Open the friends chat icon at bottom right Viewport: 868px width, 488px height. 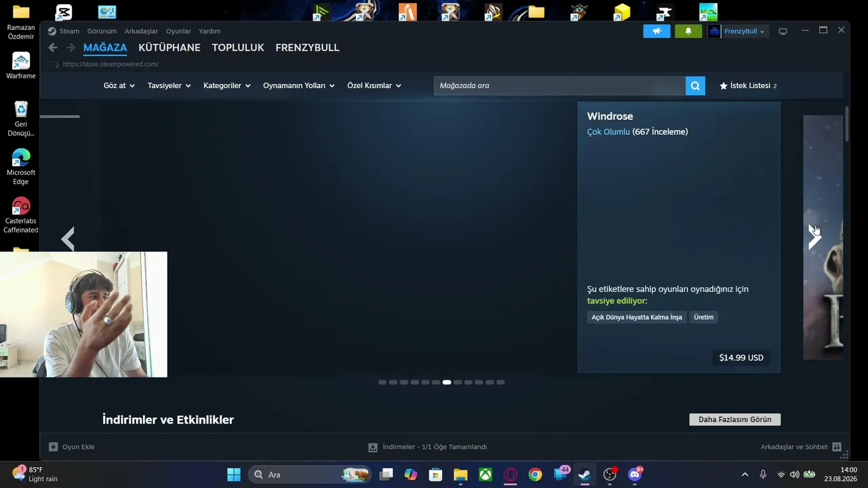(837, 447)
